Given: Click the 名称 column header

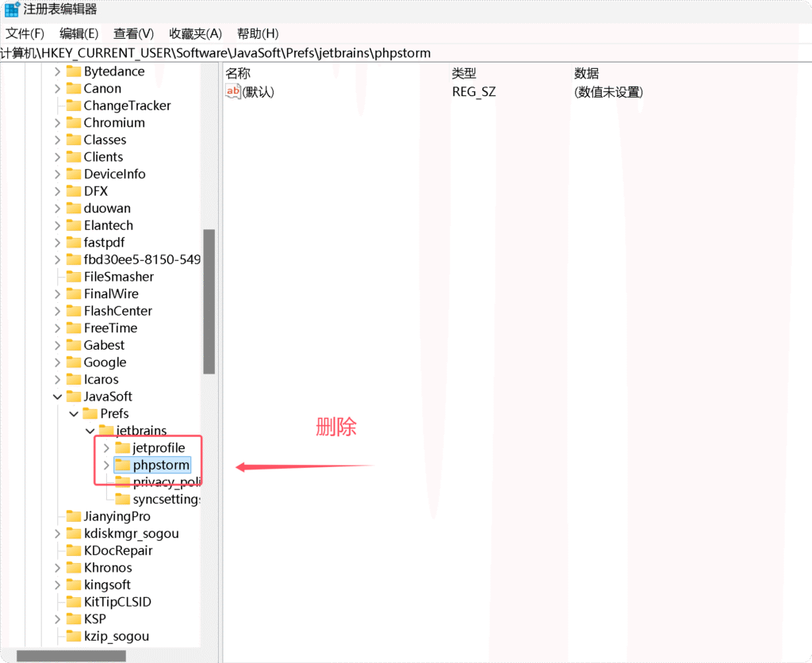Looking at the screenshot, I should 238,73.
